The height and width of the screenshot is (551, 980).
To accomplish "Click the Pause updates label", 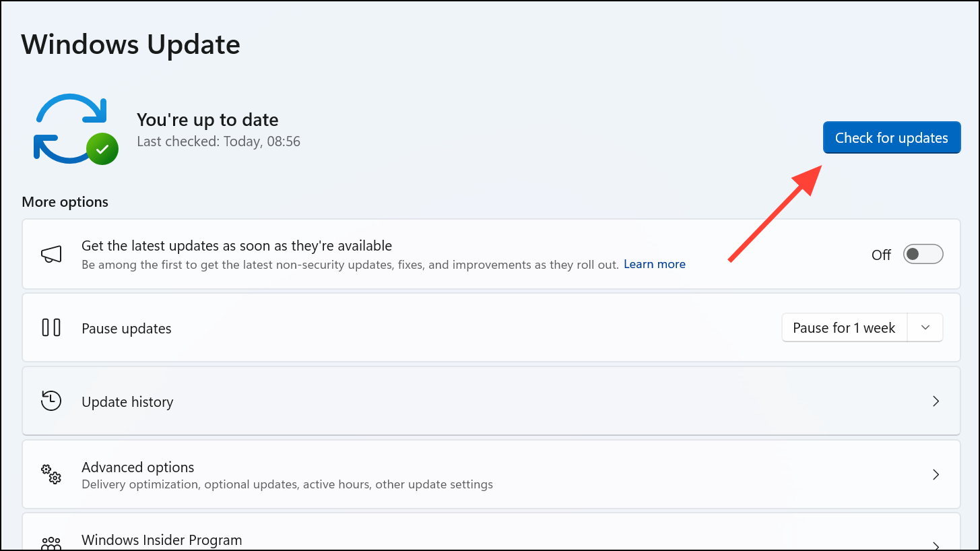I will click(x=127, y=329).
